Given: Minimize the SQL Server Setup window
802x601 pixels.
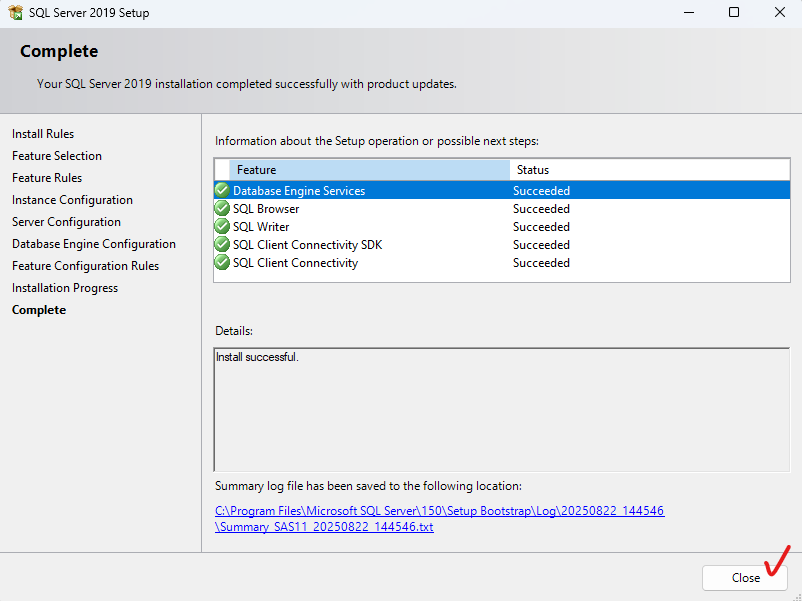Looking at the screenshot, I should [x=689, y=12].
